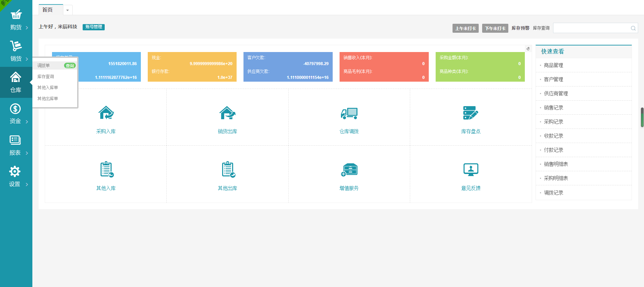Click the 库存查询 search input field

click(591, 28)
